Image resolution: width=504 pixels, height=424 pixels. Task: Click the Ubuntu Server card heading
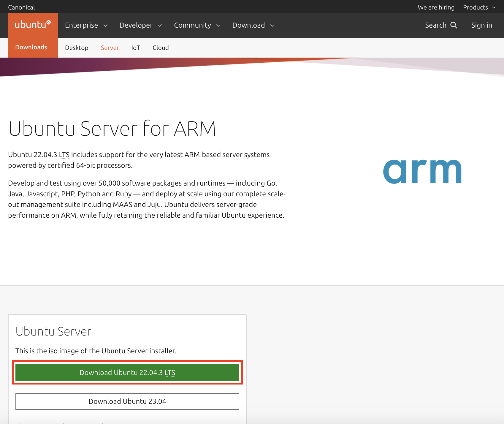pyautogui.click(x=53, y=331)
